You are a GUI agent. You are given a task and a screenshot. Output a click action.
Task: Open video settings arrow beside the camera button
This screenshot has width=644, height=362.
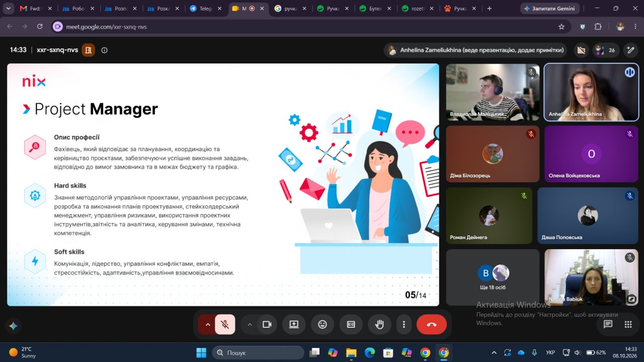250,325
